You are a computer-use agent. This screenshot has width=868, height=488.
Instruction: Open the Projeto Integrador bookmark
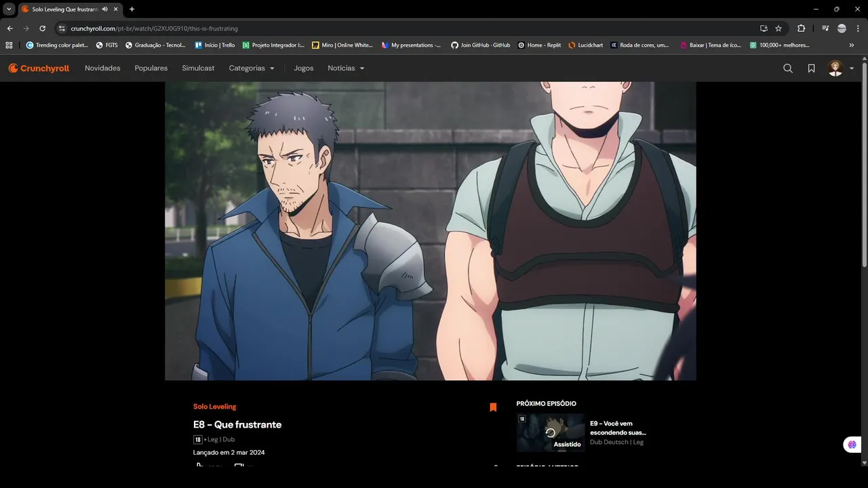coord(273,45)
